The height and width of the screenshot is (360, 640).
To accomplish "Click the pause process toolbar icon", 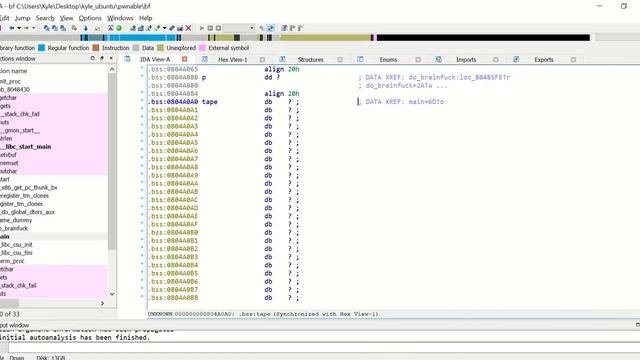I will coord(210,28).
